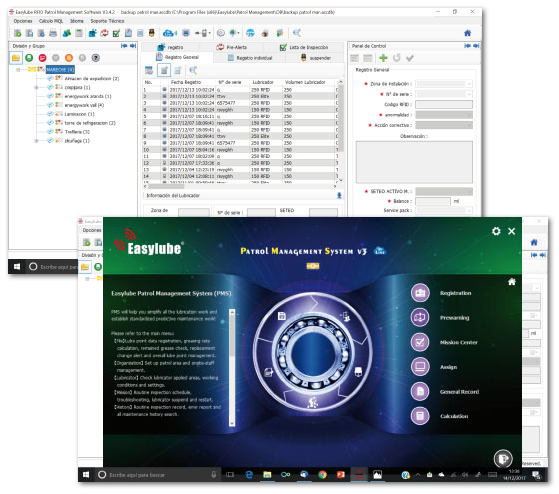Click the blue home icon in top window
The width and height of the screenshot is (559, 494).
tap(467, 33)
